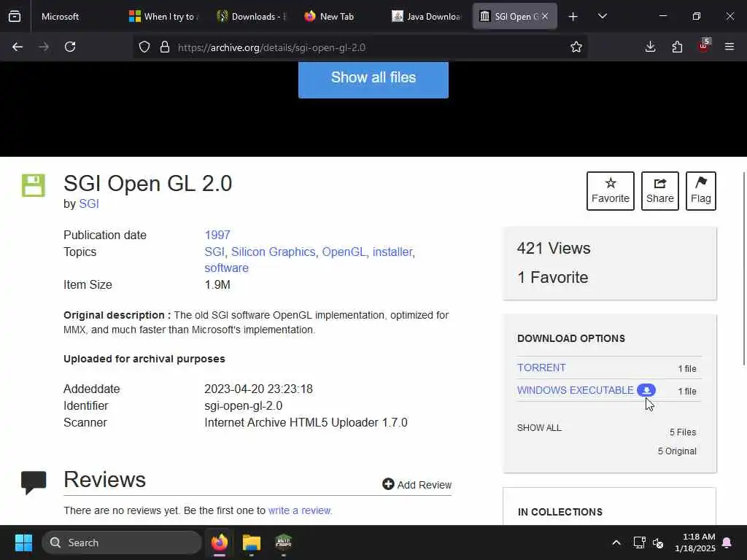Click the taskbar Search box
Image resolution: width=747 pixels, height=560 pixels.
(x=122, y=542)
